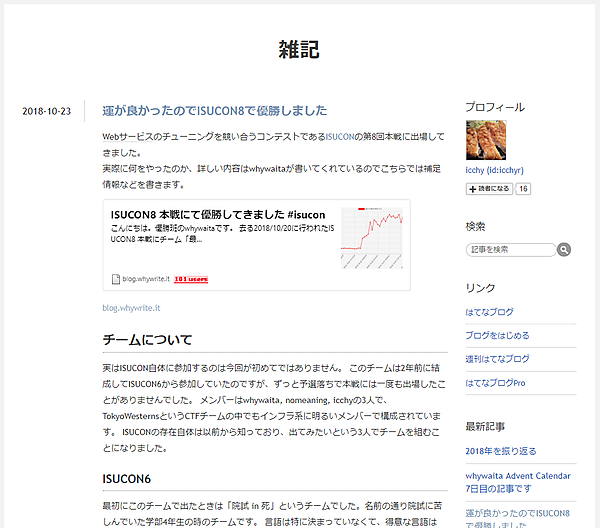The width and height of the screenshot is (600, 528).
Task: Click the 2018-10-23 date link
Action: click(46, 111)
